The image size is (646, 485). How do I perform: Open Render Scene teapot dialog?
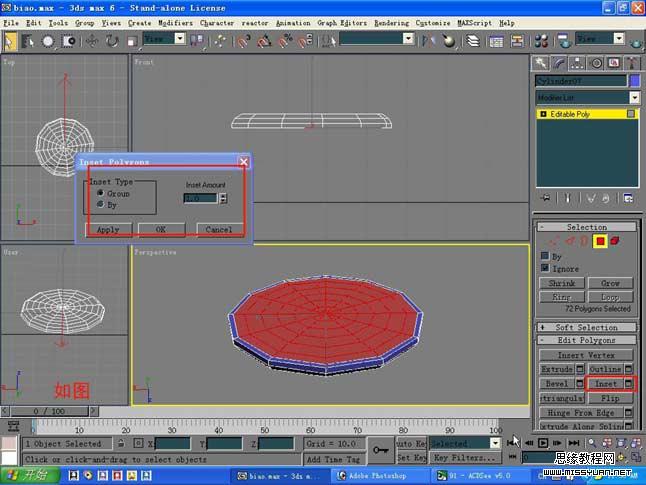click(564, 41)
